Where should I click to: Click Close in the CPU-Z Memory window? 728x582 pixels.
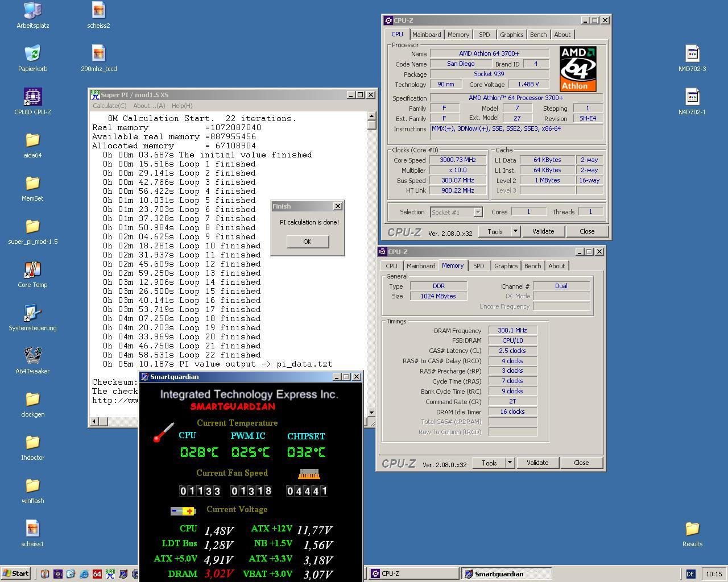coord(581,463)
